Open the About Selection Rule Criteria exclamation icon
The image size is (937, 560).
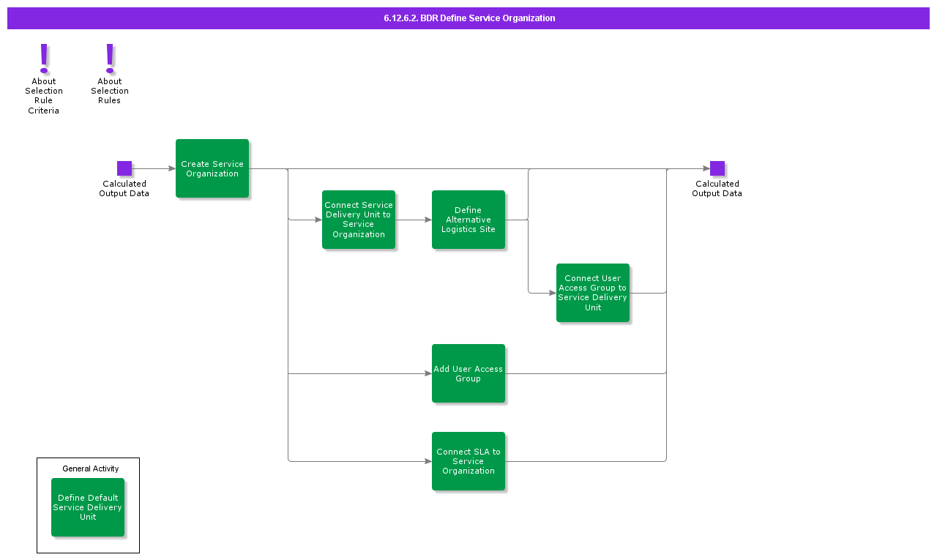click(44, 59)
